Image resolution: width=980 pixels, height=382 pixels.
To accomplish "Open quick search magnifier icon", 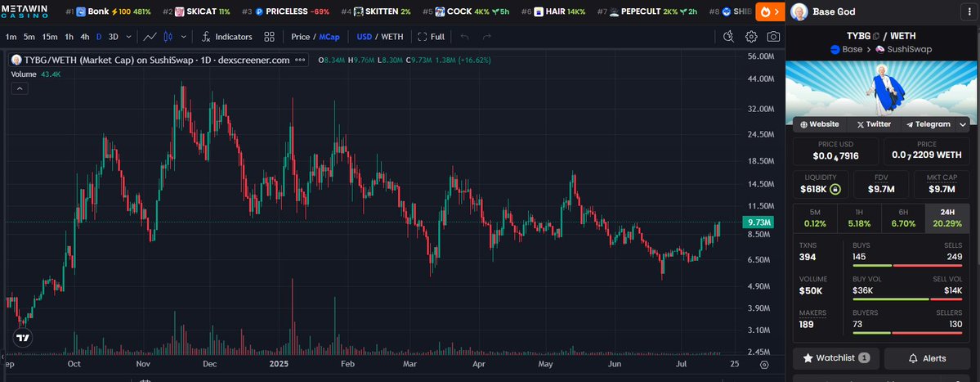I will pos(728,37).
